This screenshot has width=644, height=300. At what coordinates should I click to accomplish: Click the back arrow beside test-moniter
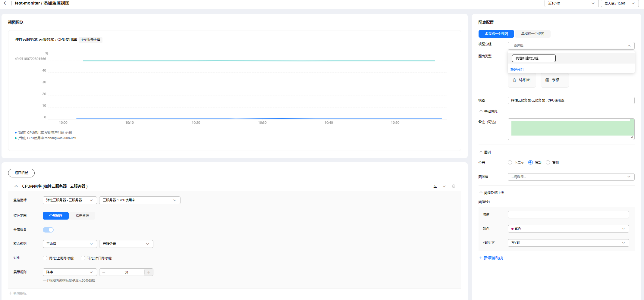[x=5, y=3]
